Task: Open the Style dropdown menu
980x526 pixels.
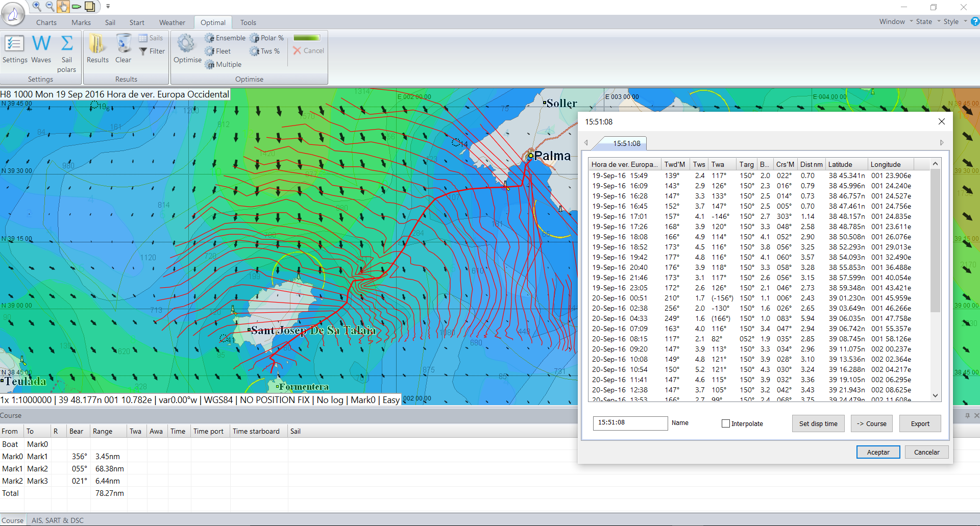Action: pos(954,21)
